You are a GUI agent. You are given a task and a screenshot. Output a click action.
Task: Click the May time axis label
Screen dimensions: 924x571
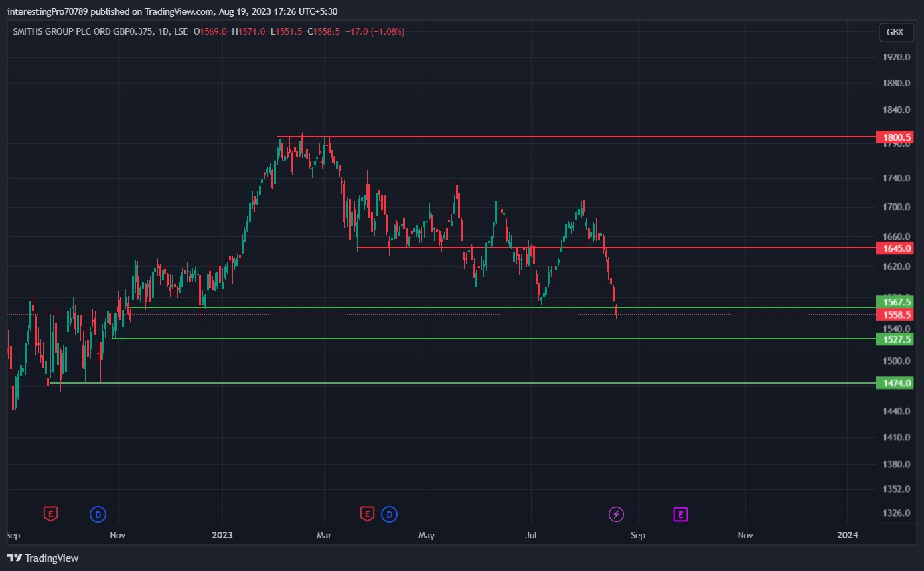[427, 535]
